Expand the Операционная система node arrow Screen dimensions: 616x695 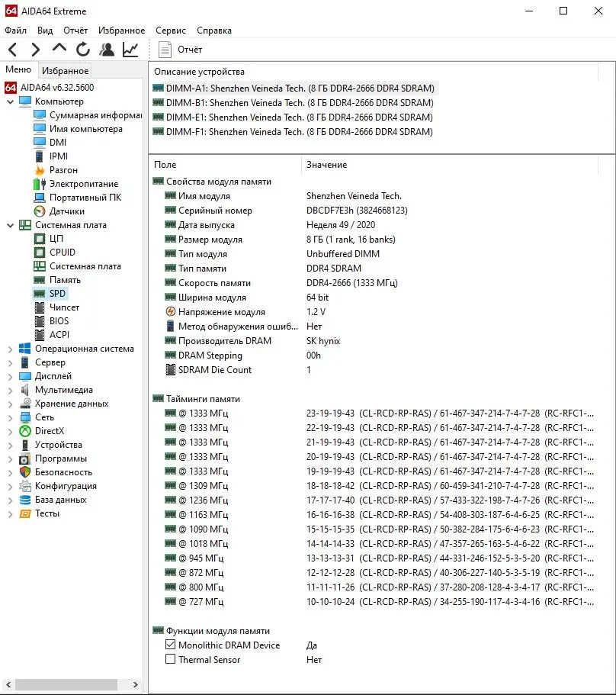pyautogui.click(x=11, y=349)
